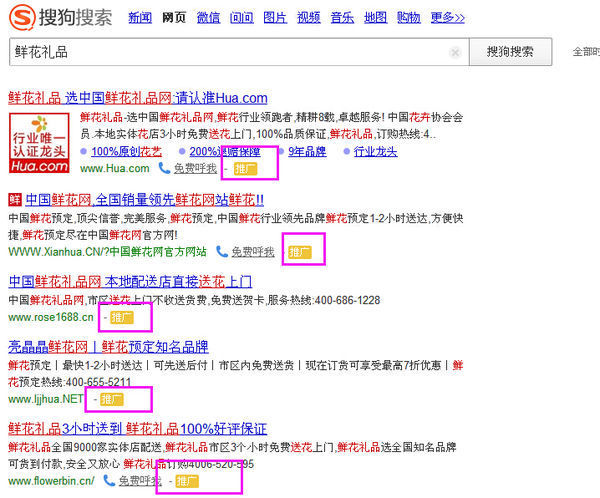Click 免费呼我 in the flowerbin.cn result

coord(140,481)
